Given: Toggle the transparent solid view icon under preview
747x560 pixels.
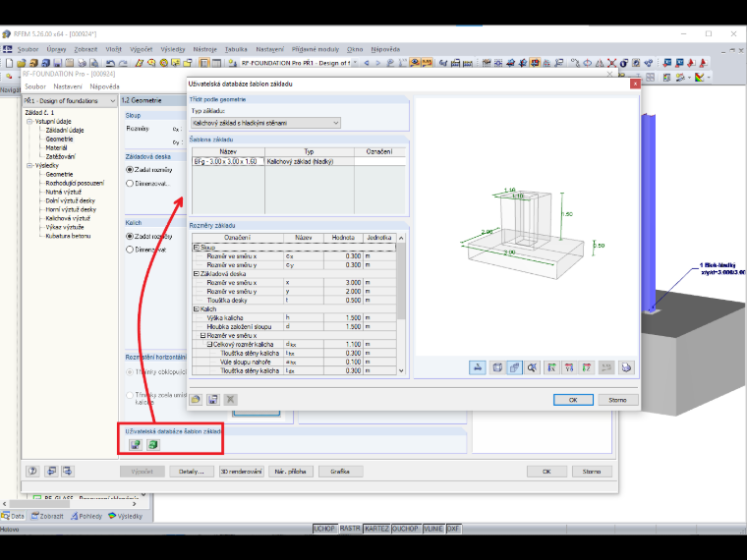Looking at the screenshot, I should point(514,367).
